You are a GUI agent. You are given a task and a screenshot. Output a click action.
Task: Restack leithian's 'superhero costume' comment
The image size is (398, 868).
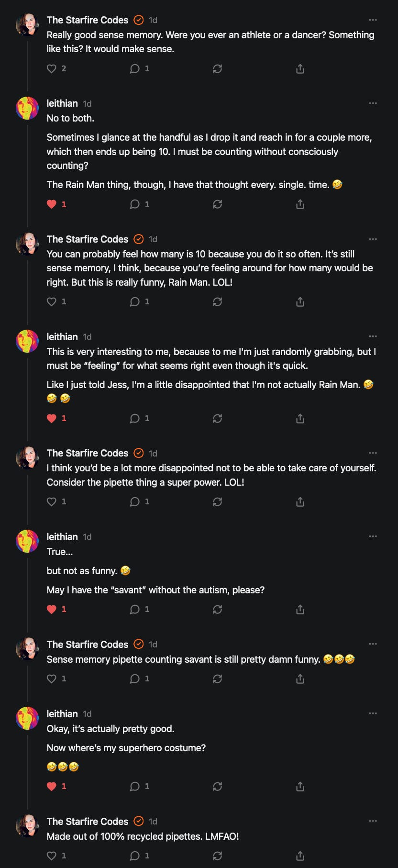pyautogui.click(x=217, y=786)
